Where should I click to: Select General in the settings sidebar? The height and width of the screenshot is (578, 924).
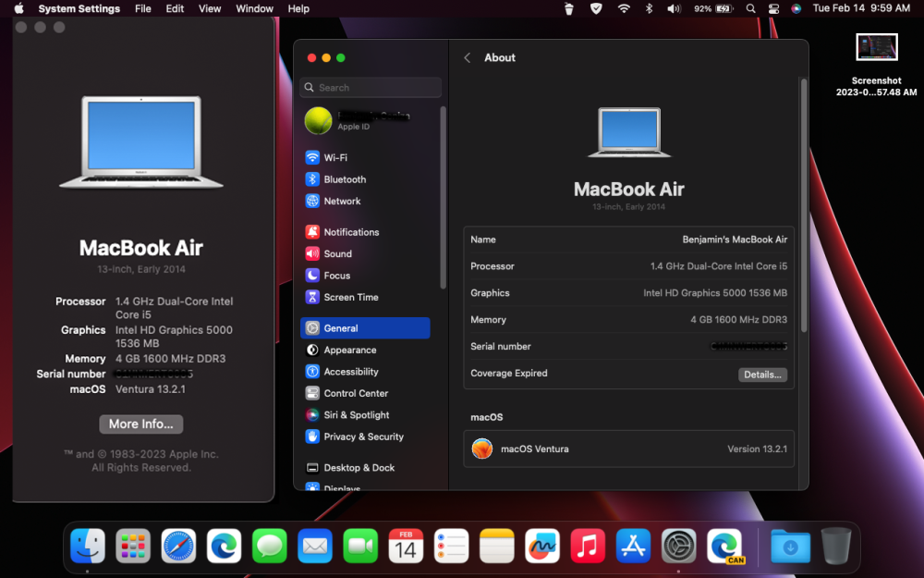point(365,328)
